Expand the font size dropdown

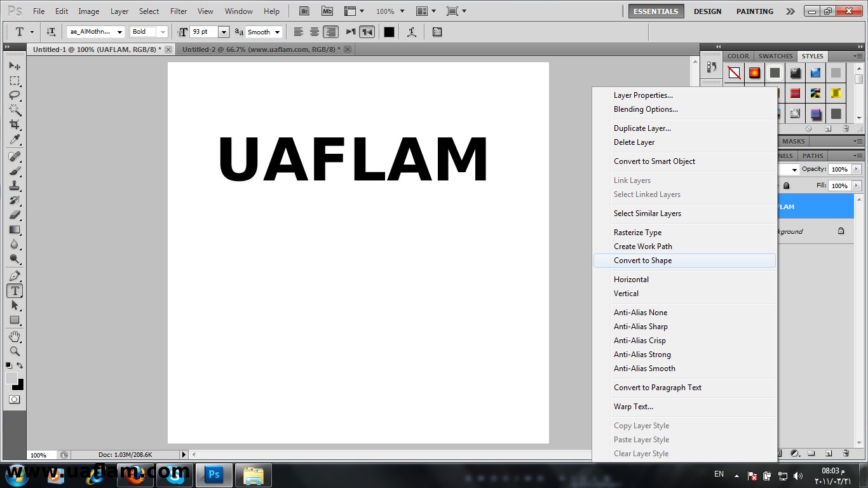click(223, 32)
